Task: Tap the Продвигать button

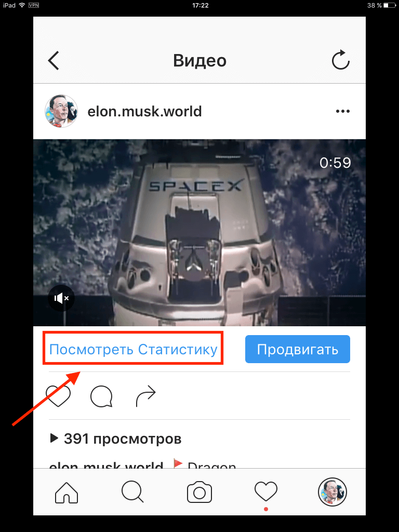Action: (298, 349)
